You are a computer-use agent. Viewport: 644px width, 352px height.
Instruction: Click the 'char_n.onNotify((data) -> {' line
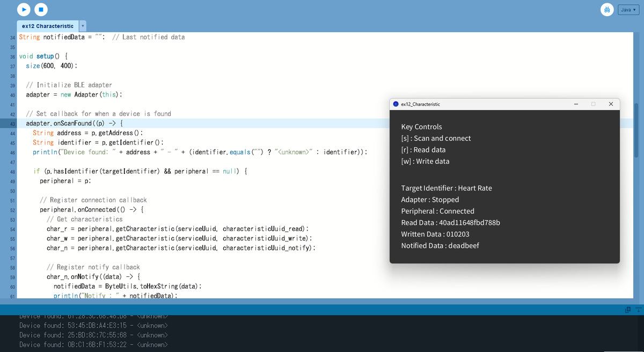[x=93, y=277]
